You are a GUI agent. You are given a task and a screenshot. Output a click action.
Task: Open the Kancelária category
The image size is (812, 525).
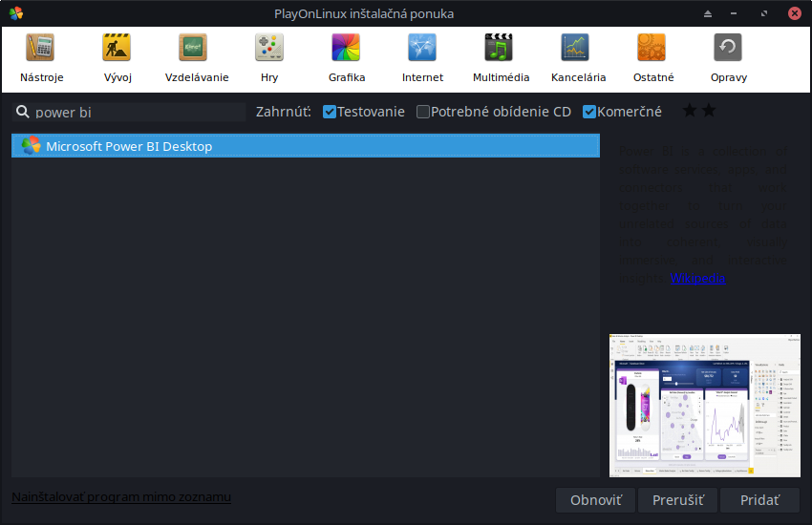click(578, 58)
